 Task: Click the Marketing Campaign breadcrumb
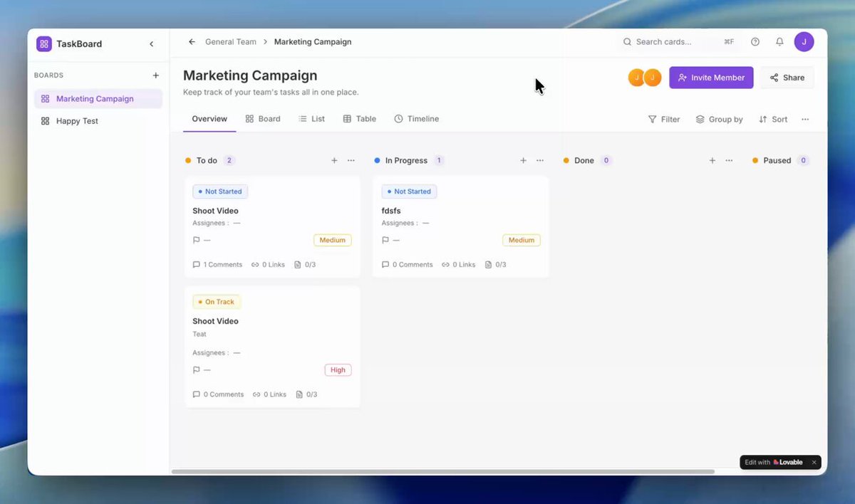[313, 42]
